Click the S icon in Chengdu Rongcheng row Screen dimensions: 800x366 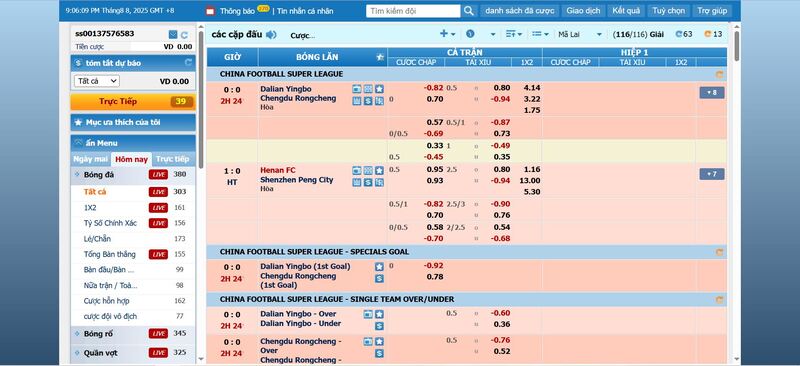pos(368,101)
